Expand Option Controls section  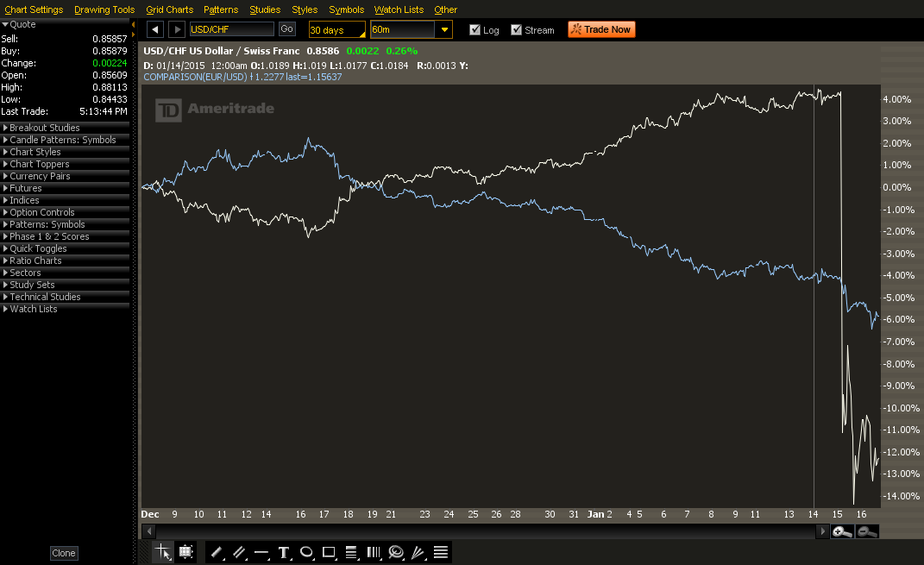coord(65,212)
